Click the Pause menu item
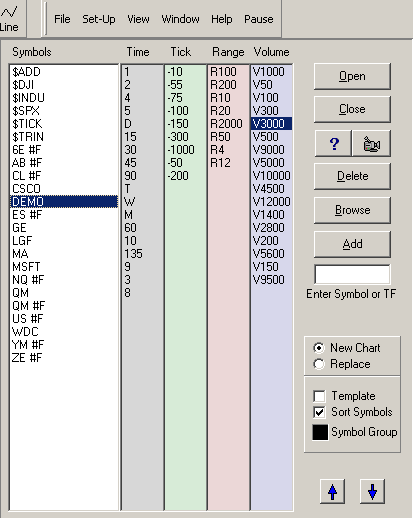 [x=259, y=19]
